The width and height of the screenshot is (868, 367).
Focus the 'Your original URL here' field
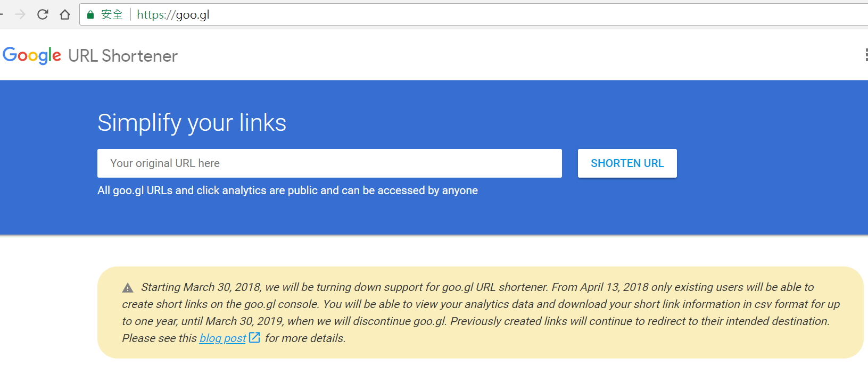coord(329,163)
